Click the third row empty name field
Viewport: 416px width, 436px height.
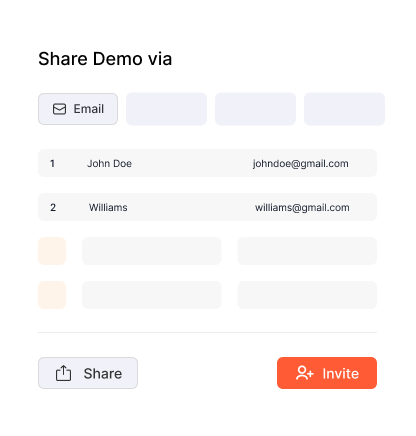pos(152,251)
